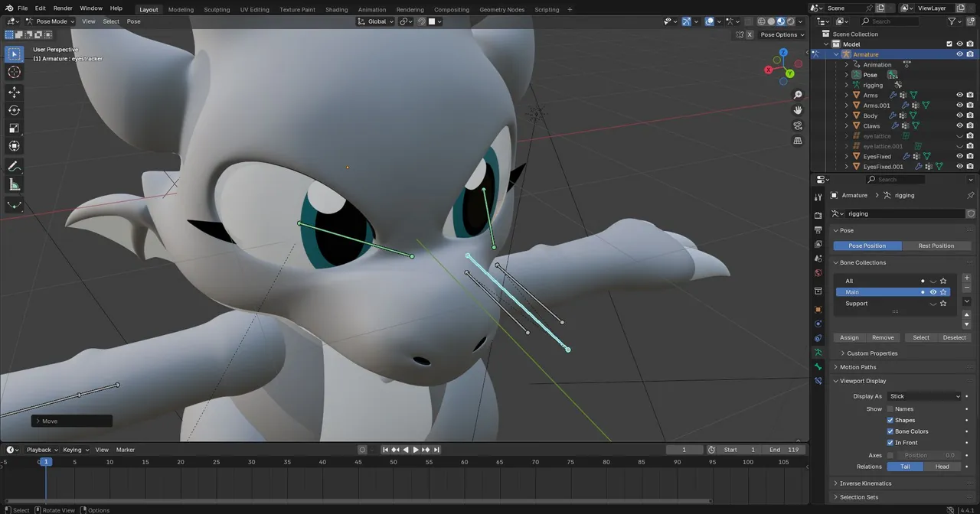Screen dimensions: 980x514
Task: Toggle camera view icon in viewport
Action: pos(798,125)
